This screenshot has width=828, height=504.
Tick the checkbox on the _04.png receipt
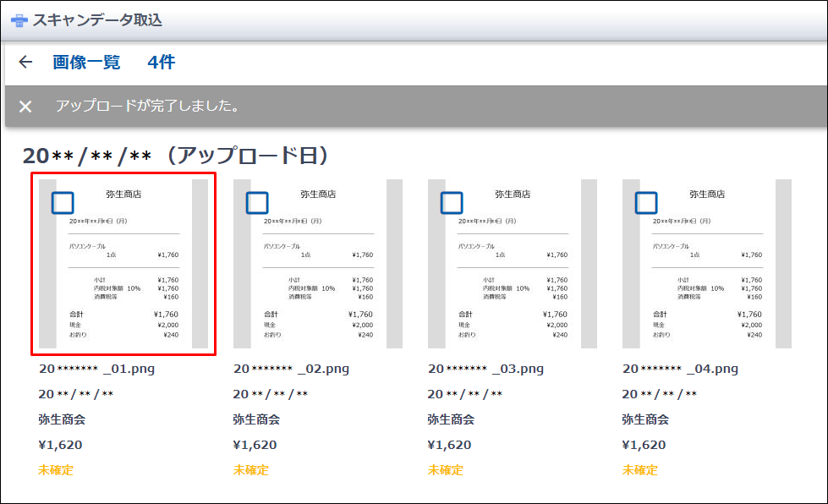646,203
